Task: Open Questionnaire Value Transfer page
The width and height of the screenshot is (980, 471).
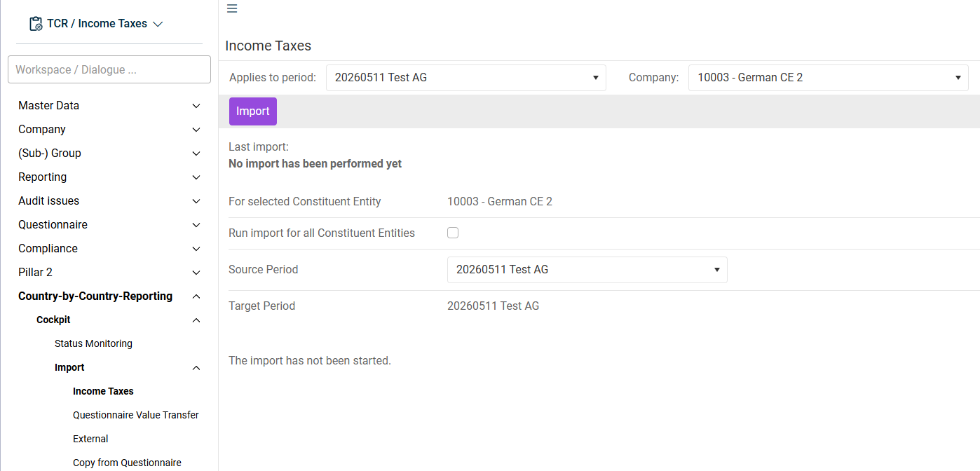Action: coord(136,415)
